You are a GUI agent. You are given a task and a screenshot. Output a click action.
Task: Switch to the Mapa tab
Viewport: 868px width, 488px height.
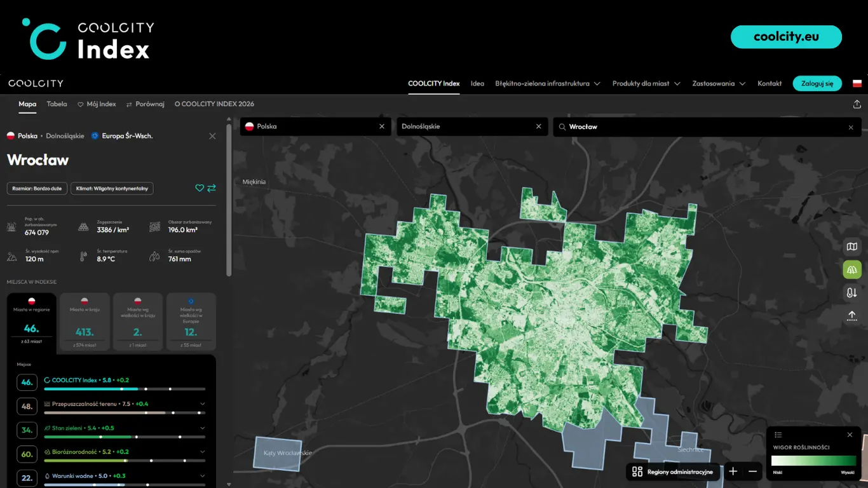[x=27, y=104]
